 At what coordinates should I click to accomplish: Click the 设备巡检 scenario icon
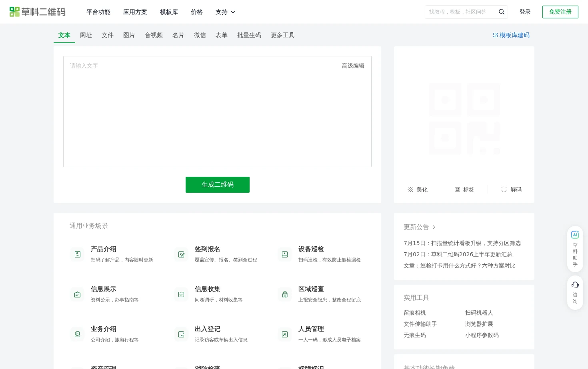tap(285, 254)
